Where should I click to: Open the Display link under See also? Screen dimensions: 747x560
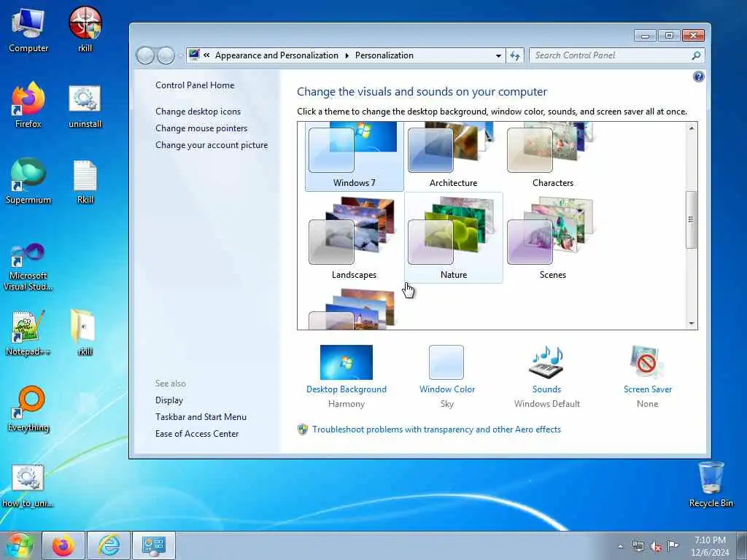click(169, 400)
